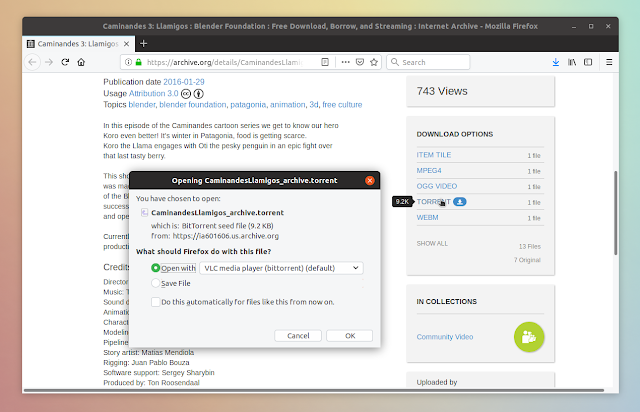
Task: Bookmark this page with the star
Action: click(374, 62)
